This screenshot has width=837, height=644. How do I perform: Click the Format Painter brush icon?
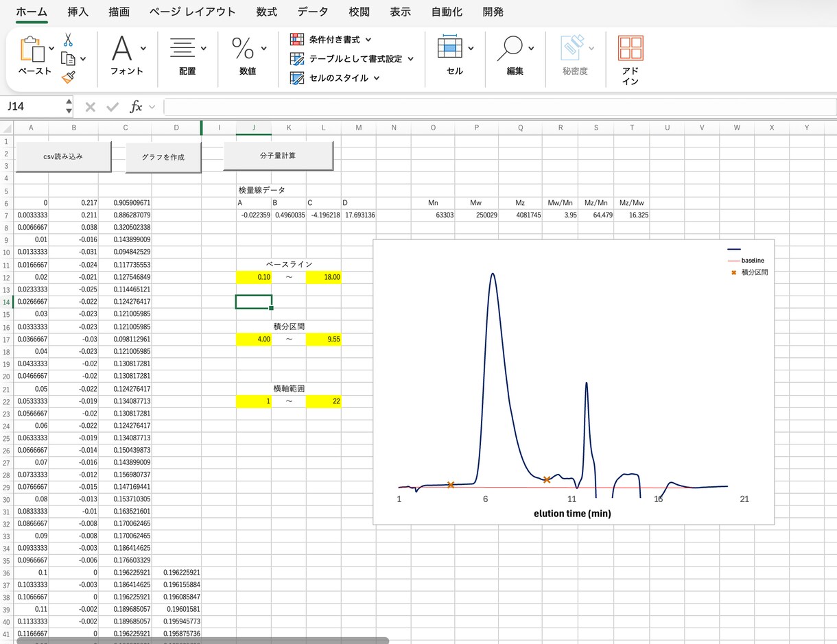pos(68,77)
